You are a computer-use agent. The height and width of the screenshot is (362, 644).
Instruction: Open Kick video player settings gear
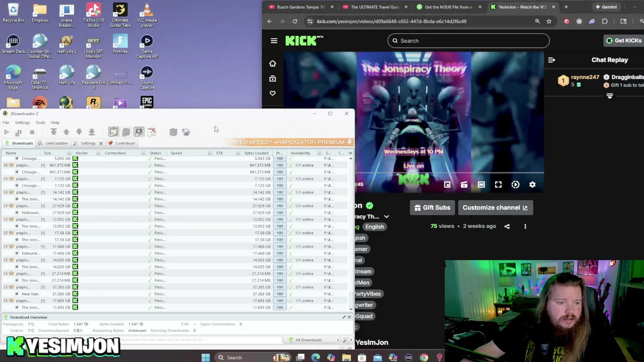pyautogui.click(x=532, y=185)
